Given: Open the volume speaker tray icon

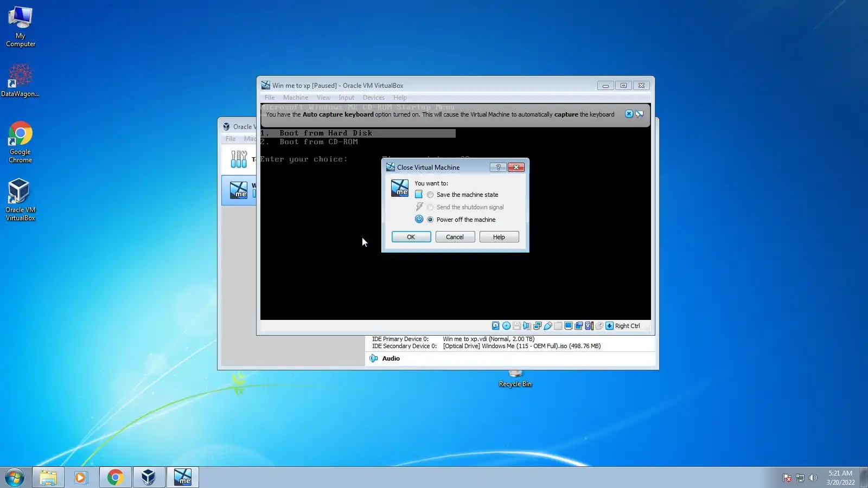Looking at the screenshot, I should coord(813,478).
